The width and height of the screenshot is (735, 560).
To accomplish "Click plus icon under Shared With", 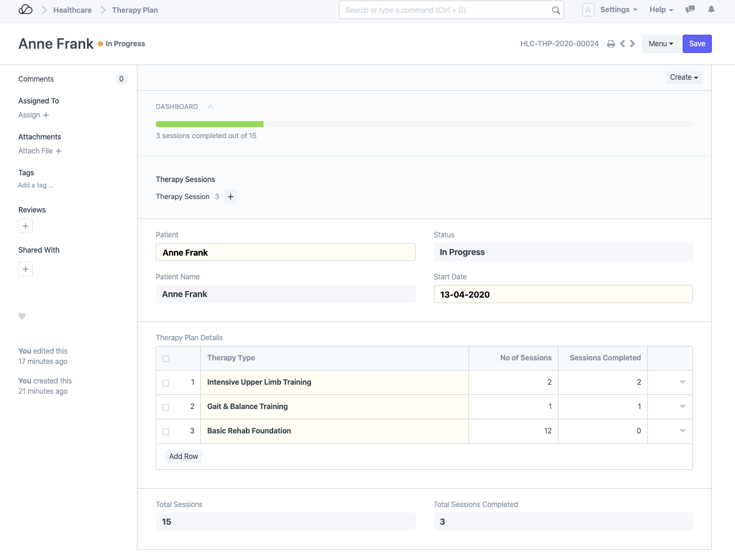I will tap(26, 269).
